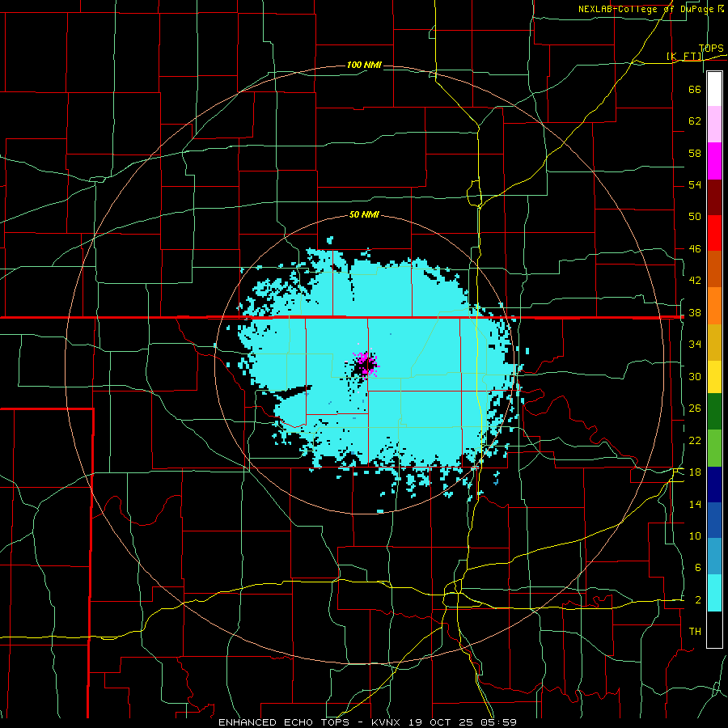The width and height of the screenshot is (728, 728).
Task: Click the "[K FT]" units label
Action: 684,57
